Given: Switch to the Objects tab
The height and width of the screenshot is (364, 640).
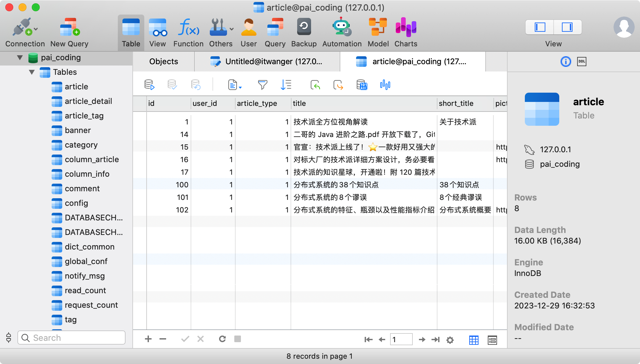Looking at the screenshot, I should tap(163, 62).
